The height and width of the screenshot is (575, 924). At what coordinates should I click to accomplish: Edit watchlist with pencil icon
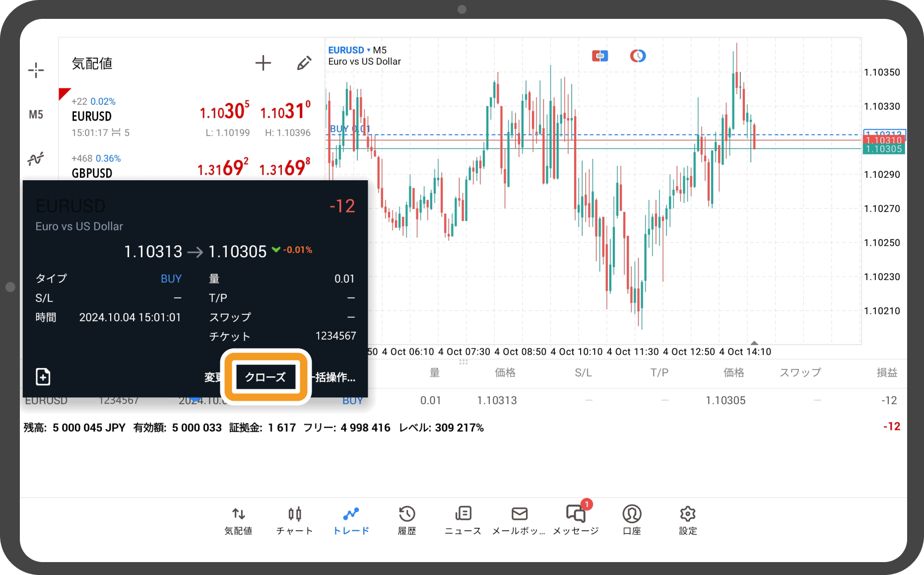click(x=304, y=63)
